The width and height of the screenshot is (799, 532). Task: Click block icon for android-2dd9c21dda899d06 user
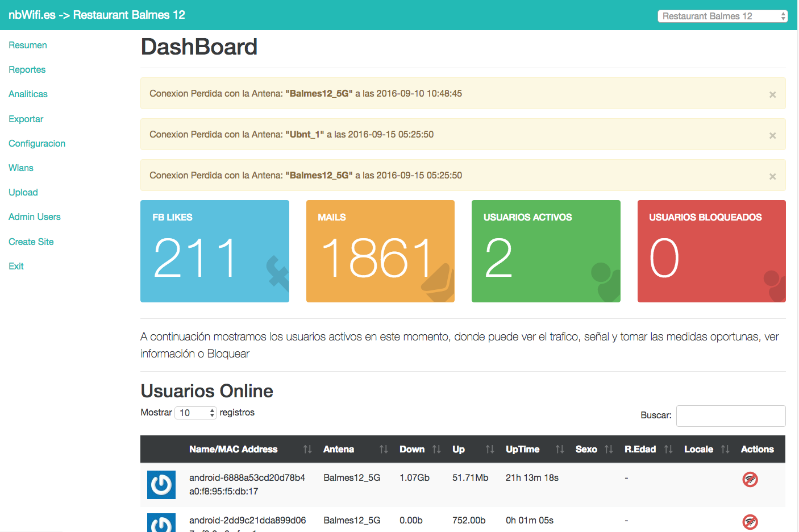[750, 521]
